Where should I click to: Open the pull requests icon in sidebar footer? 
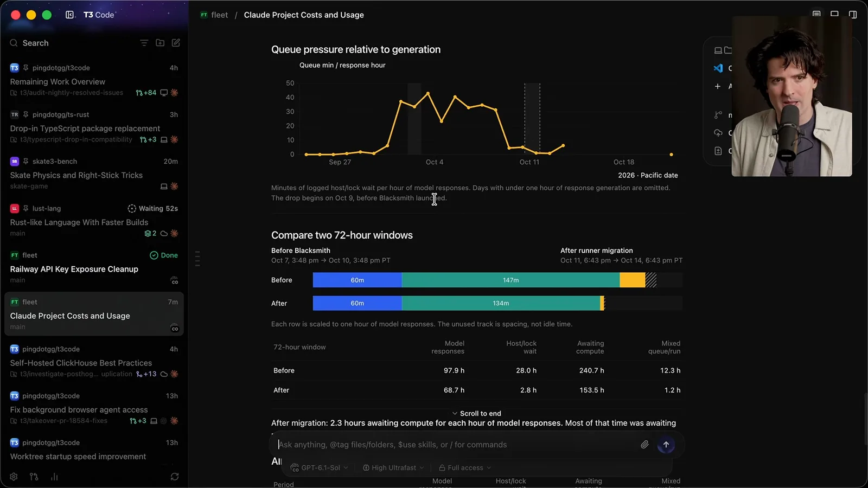point(34,477)
